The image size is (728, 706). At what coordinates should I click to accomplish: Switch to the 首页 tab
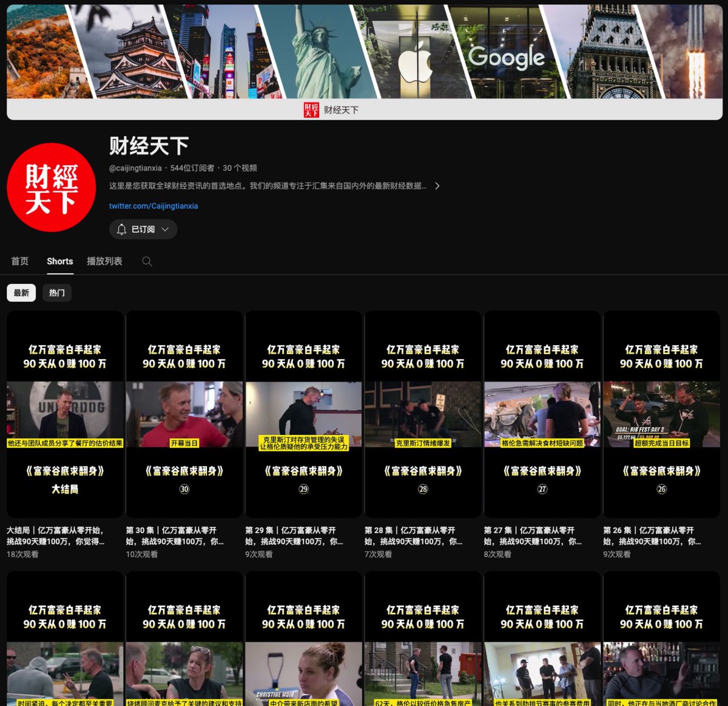(20, 261)
